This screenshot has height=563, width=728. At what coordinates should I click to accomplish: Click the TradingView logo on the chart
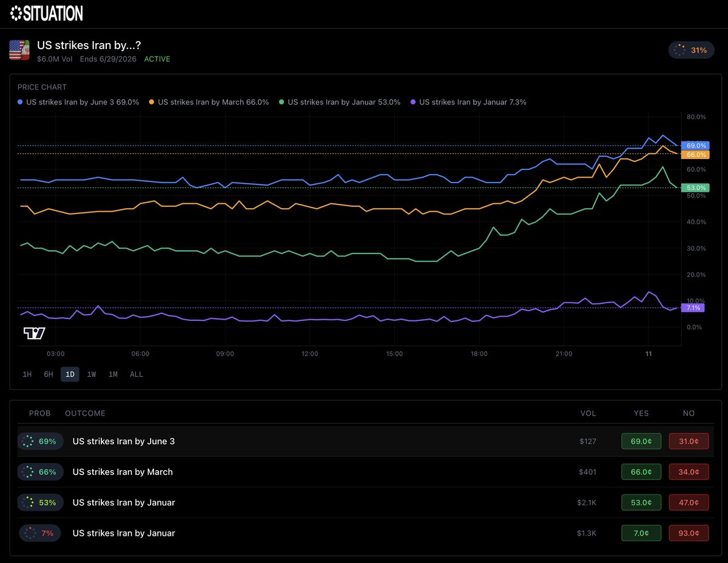pyautogui.click(x=35, y=333)
